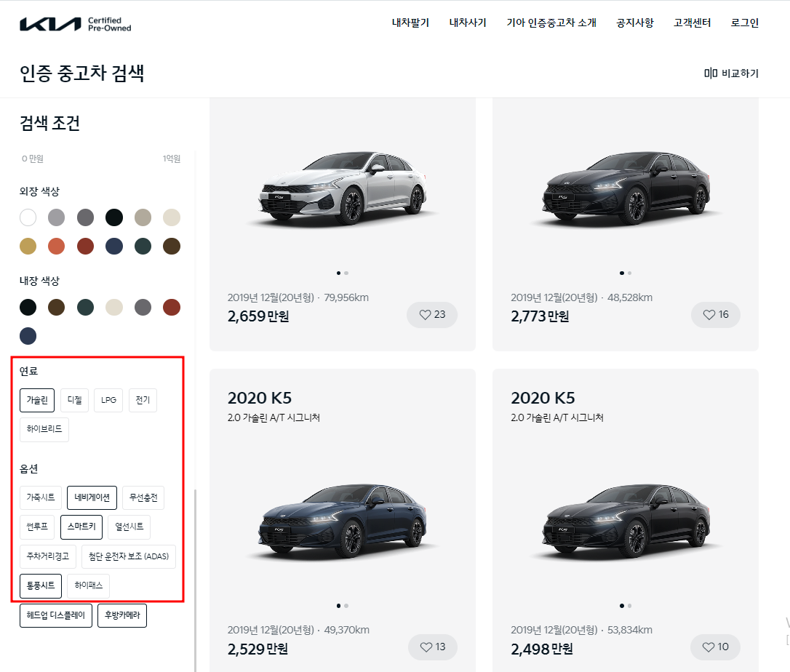Toggle the LPG fuel filter

click(108, 400)
